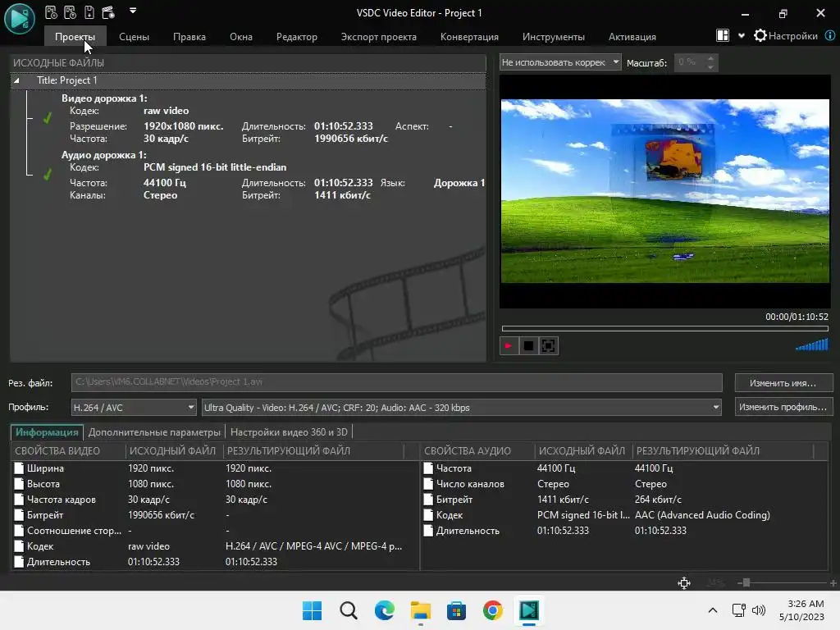Open the Экспорт проекта tab
Image resolution: width=840 pixels, height=630 pixels.
pos(379,36)
